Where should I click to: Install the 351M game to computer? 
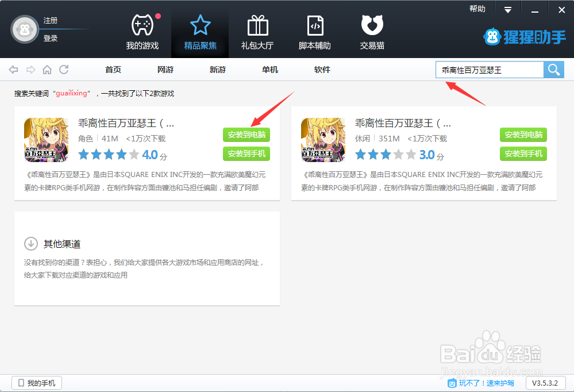click(x=523, y=135)
